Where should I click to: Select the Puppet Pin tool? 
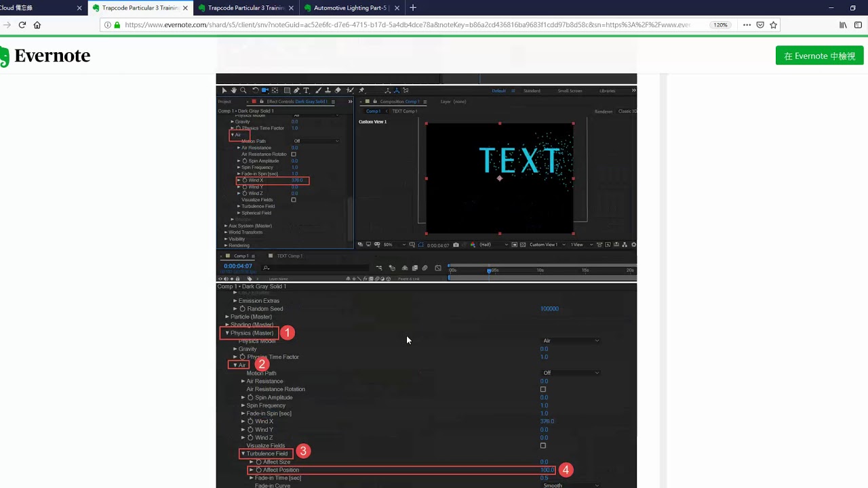(361, 90)
